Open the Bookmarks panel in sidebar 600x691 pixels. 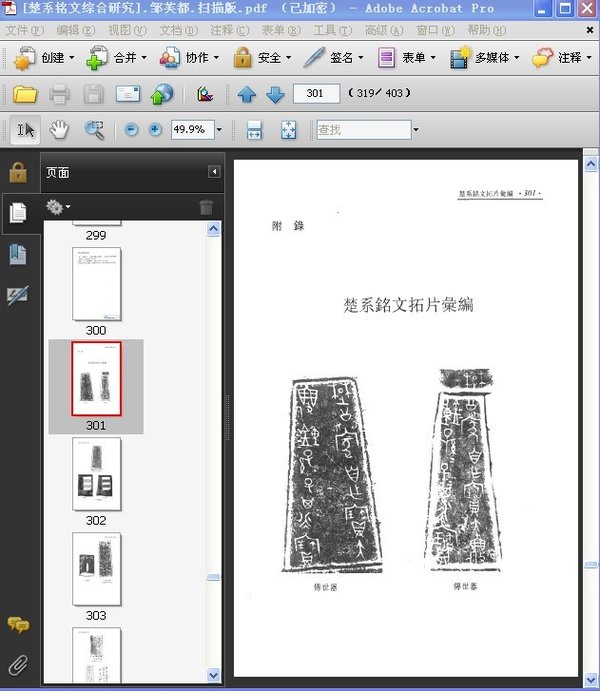coord(17,254)
